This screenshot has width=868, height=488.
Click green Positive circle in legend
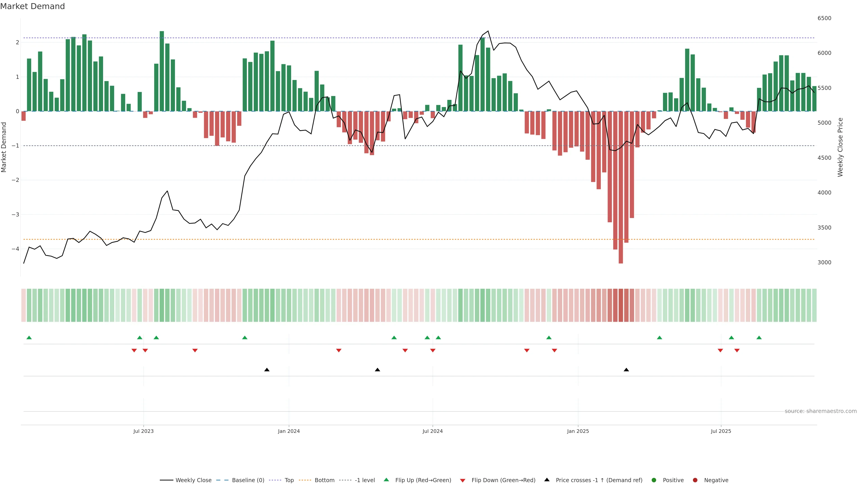click(x=654, y=480)
